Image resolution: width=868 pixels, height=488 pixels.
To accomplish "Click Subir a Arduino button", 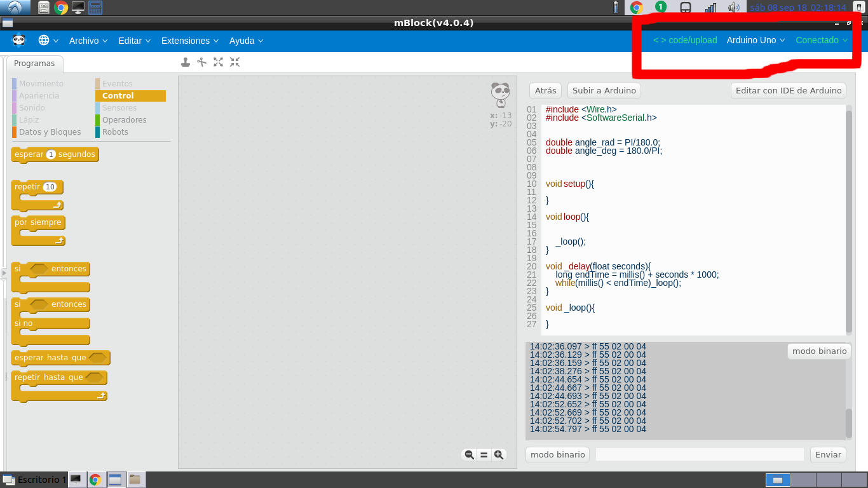I will click(x=604, y=90).
